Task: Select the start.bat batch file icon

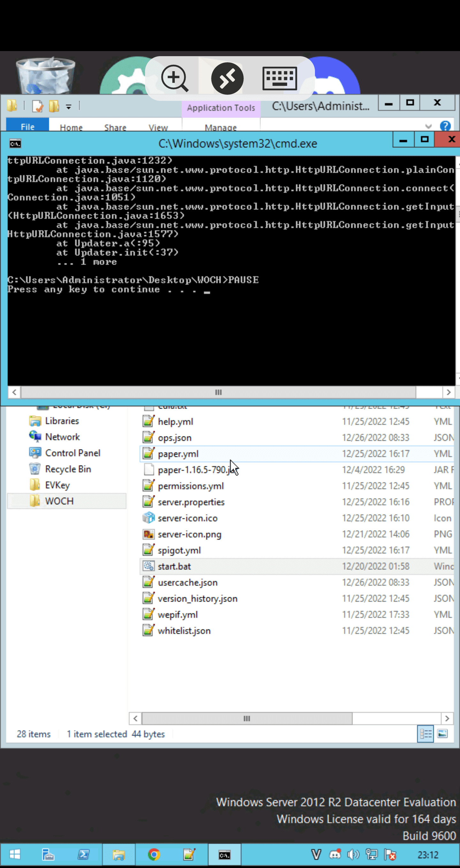Action: point(149,566)
